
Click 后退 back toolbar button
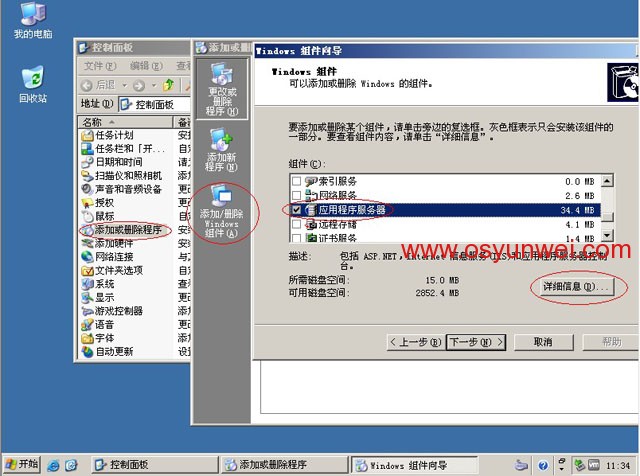pos(99,85)
